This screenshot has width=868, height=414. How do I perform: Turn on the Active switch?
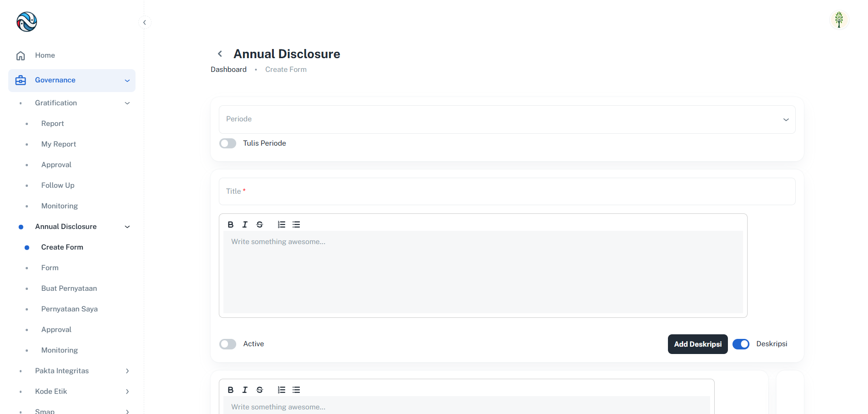[x=228, y=344]
